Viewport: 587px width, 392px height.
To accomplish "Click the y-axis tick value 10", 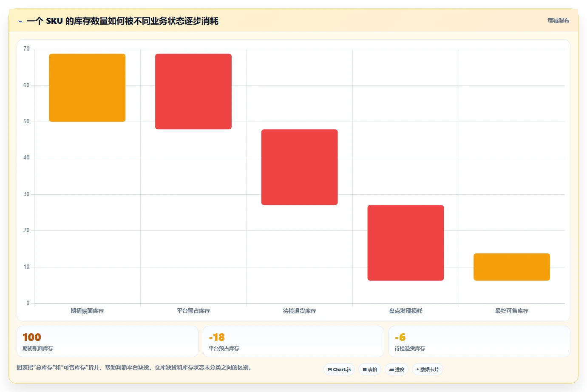I will point(26,267).
